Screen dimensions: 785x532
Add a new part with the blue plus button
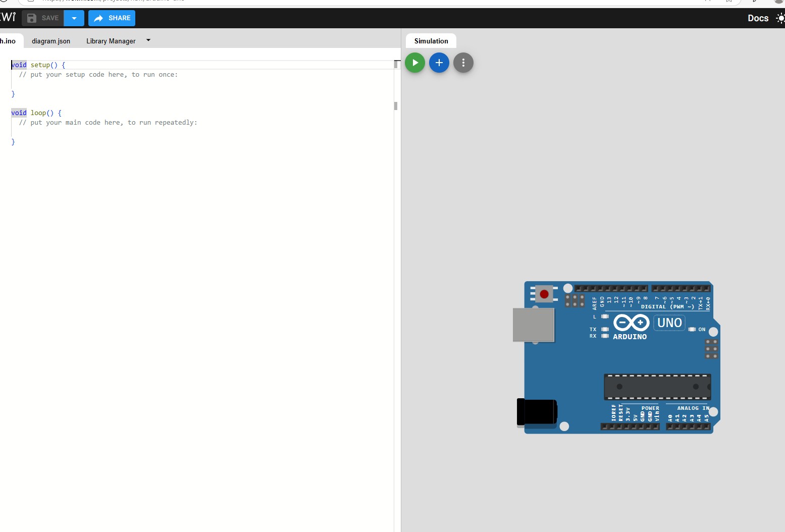[x=439, y=63]
